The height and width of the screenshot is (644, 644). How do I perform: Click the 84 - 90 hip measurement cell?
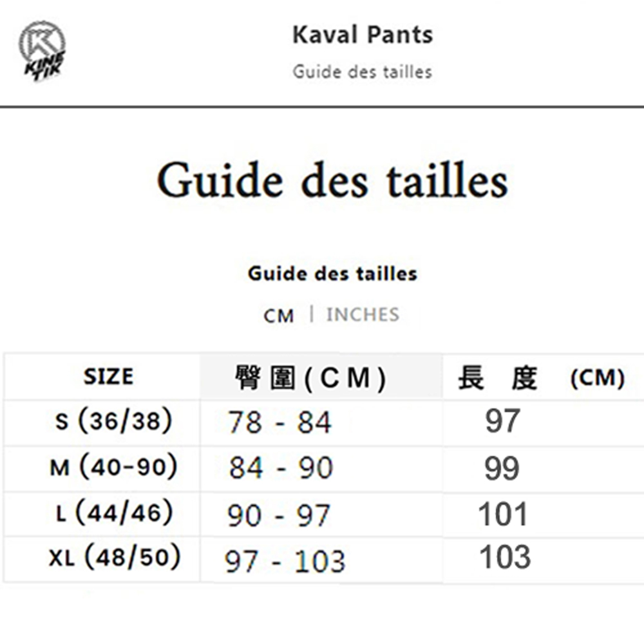tap(321, 468)
